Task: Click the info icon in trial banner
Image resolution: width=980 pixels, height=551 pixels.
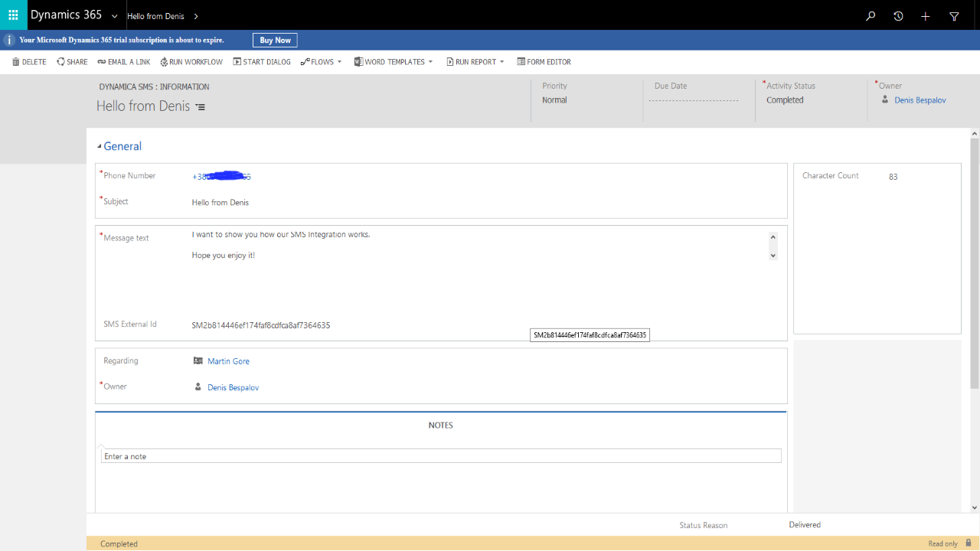Action: (x=10, y=40)
